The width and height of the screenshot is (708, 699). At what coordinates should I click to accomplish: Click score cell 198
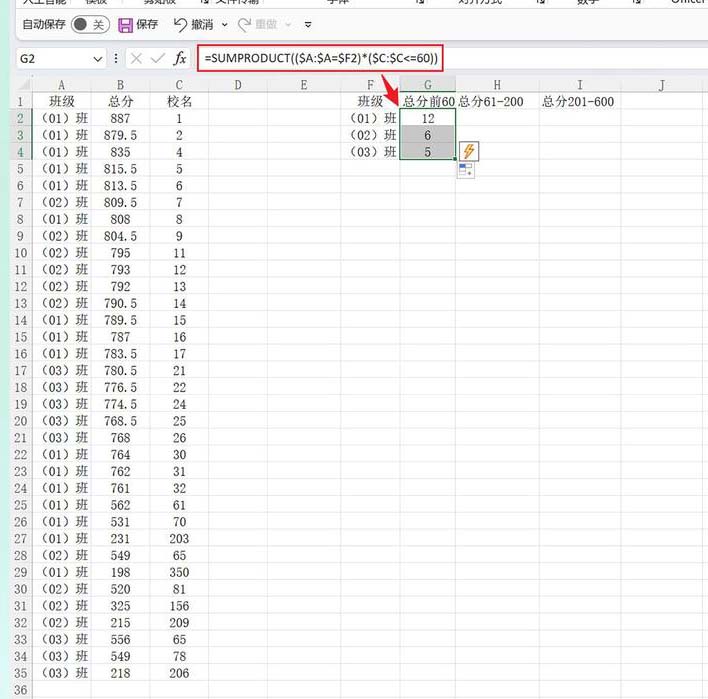tap(120, 572)
